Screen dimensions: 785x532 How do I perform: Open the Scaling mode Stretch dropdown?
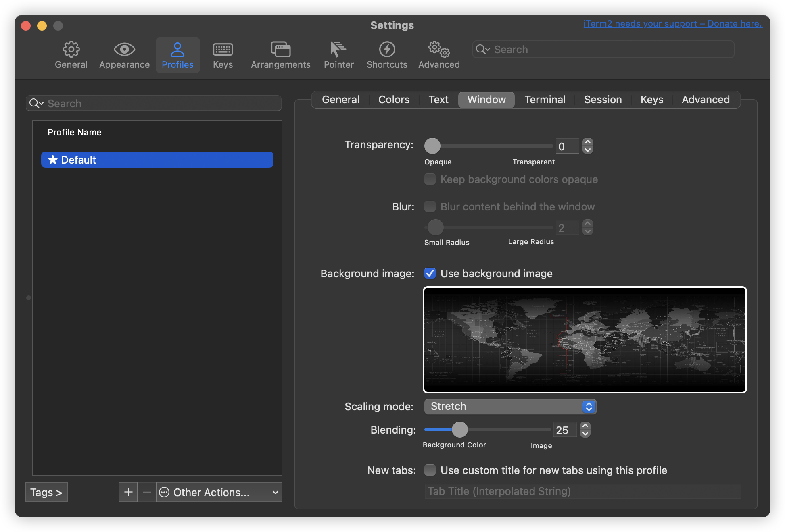(x=510, y=407)
